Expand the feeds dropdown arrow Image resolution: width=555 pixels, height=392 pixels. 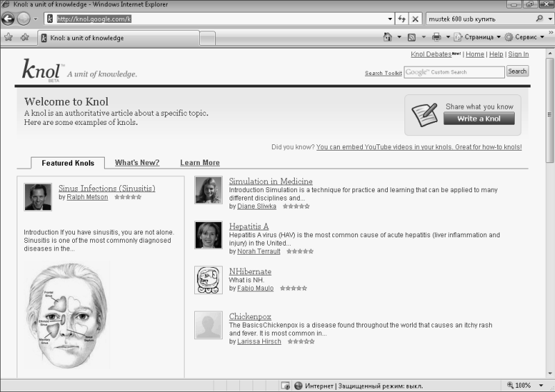click(x=423, y=37)
